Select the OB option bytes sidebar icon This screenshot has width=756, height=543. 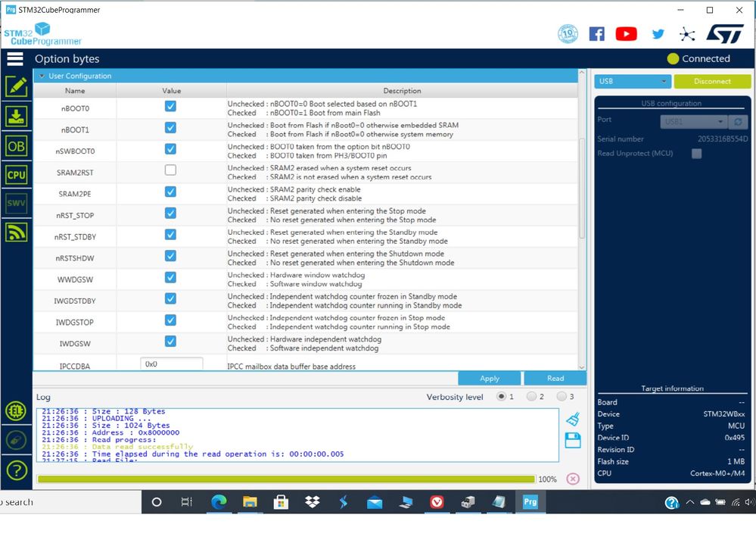pos(17,145)
